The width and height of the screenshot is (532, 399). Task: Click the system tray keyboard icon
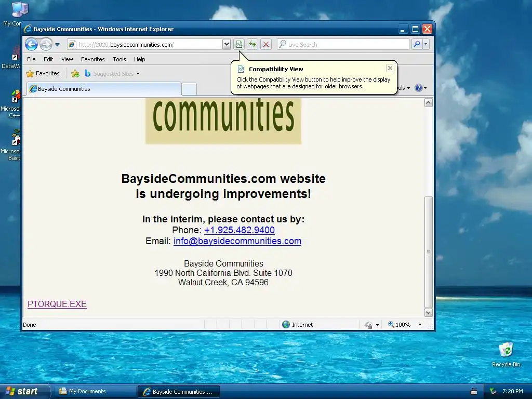pyautogui.click(x=474, y=392)
